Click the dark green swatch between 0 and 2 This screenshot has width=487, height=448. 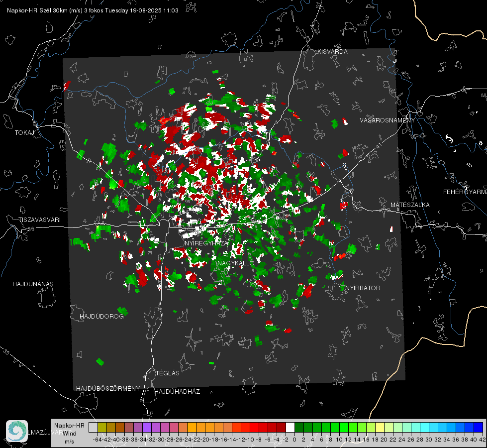pos(299,427)
